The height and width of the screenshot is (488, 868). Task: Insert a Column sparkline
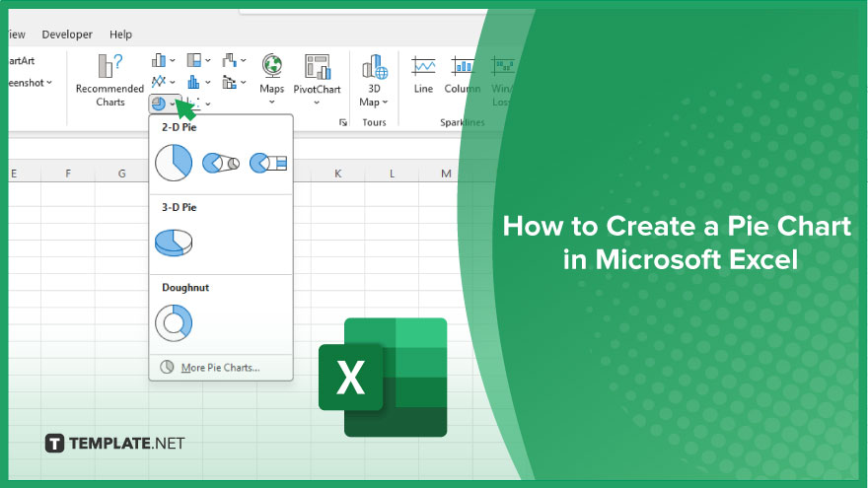(463, 75)
